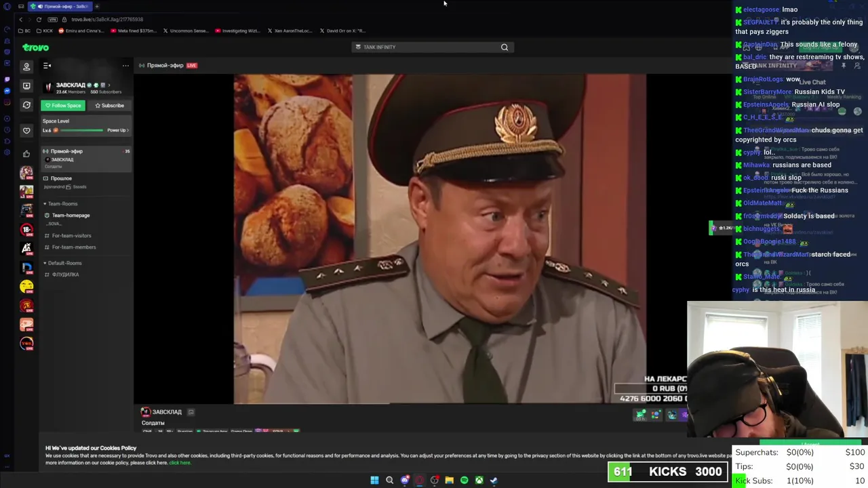Select the Прямой-эфир browser tab
The width and height of the screenshot is (868, 488).
pyautogui.click(x=60, y=6)
